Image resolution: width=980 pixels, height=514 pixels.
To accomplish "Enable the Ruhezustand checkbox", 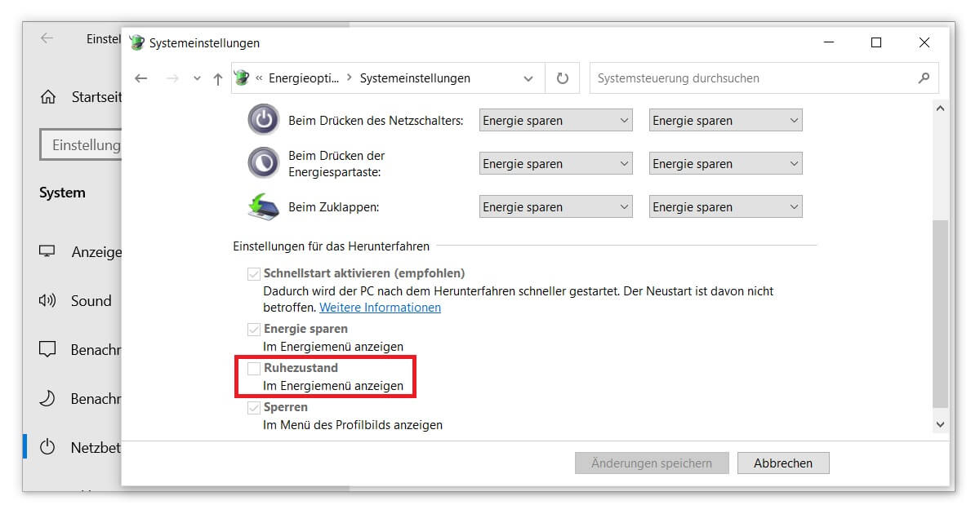I will coord(254,369).
